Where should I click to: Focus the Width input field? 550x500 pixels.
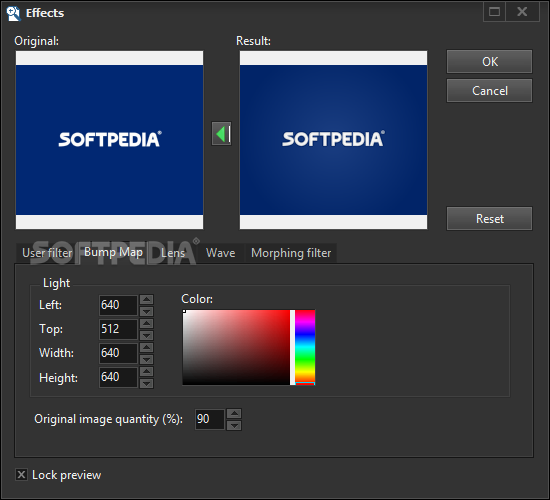tap(118, 353)
